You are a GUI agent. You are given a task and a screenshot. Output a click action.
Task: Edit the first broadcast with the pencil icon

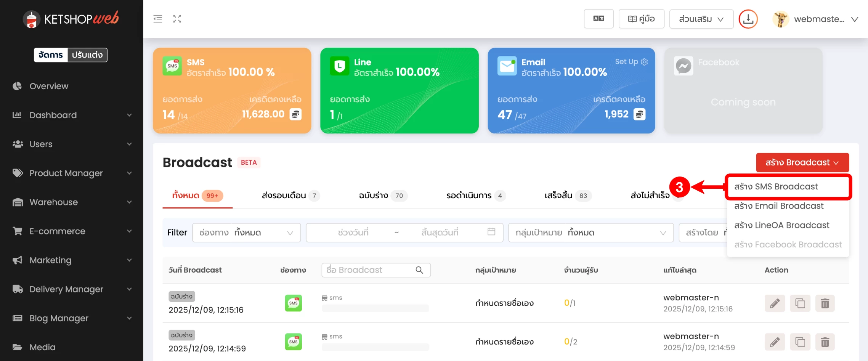tap(775, 303)
